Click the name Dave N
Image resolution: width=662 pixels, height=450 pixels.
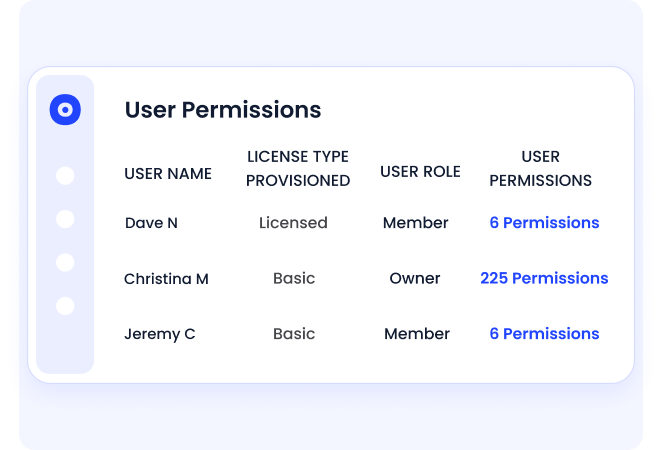(x=151, y=223)
